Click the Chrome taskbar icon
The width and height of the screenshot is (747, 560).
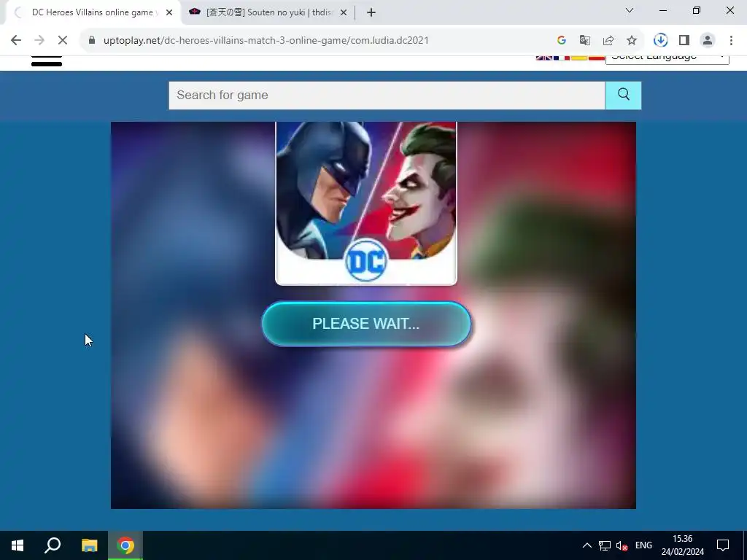125,545
